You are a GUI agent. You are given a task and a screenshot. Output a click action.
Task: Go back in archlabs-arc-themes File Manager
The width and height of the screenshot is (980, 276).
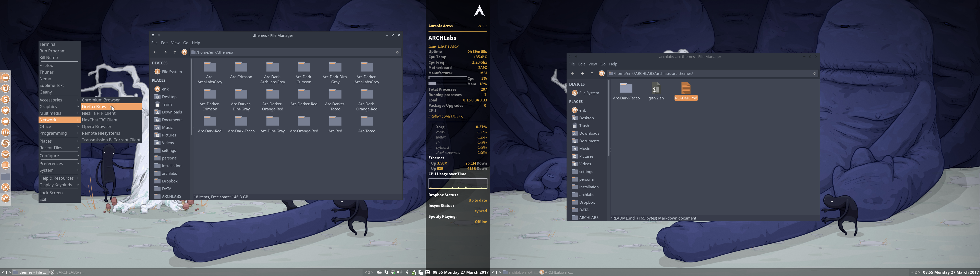[572, 74]
